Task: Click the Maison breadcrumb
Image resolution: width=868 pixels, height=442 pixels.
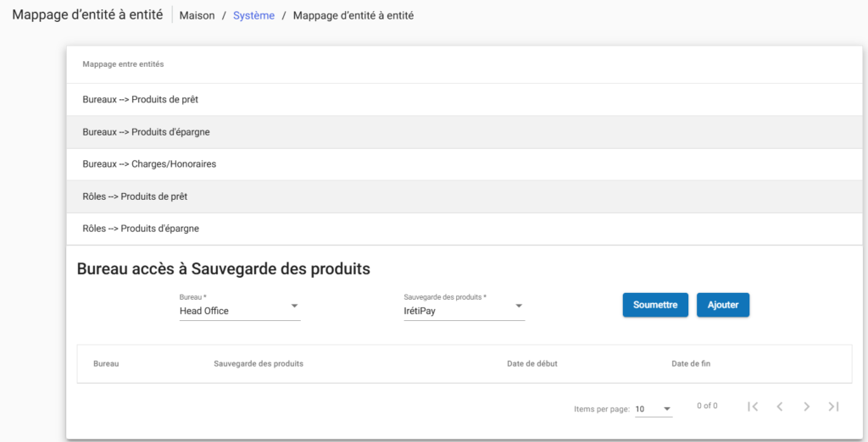Action: (x=197, y=15)
